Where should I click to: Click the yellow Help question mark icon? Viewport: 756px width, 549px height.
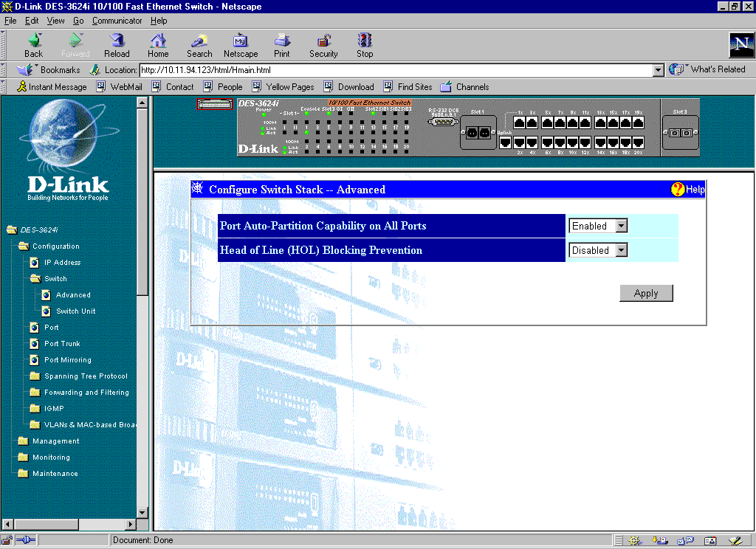coord(678,190)
